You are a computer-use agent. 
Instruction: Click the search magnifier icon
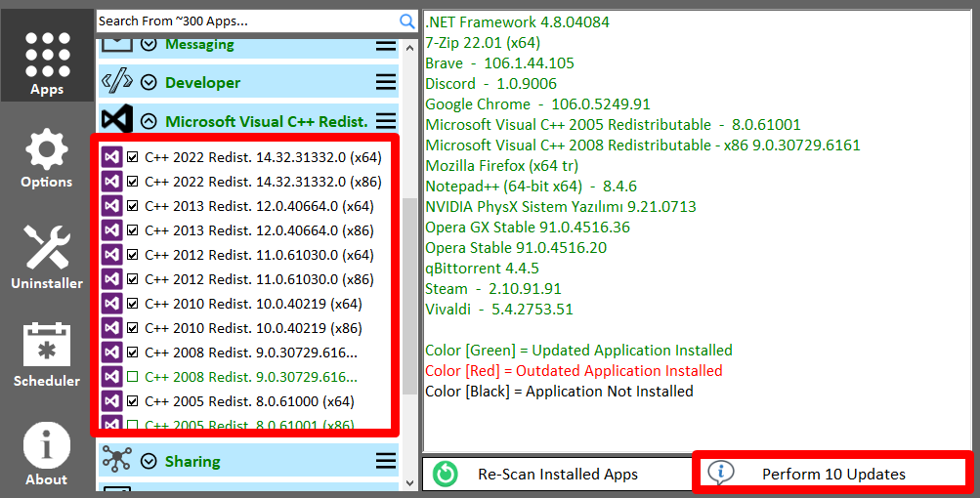click(406, 21)
